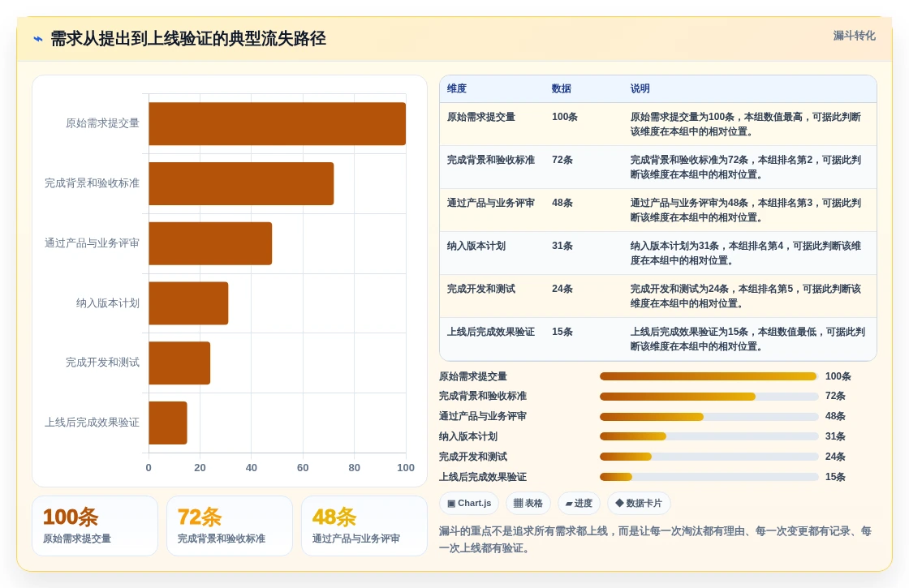Click the lightning icon beside the title

point(38,40)
